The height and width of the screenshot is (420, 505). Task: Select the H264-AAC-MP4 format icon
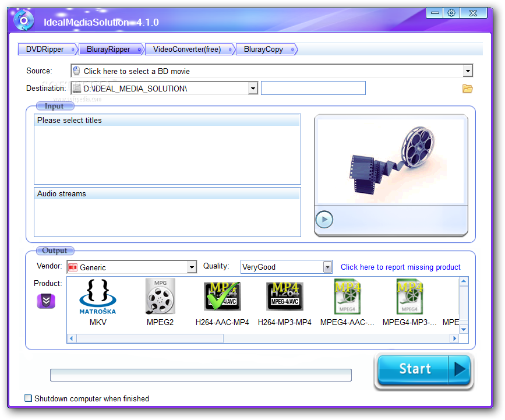pos(223,297)
